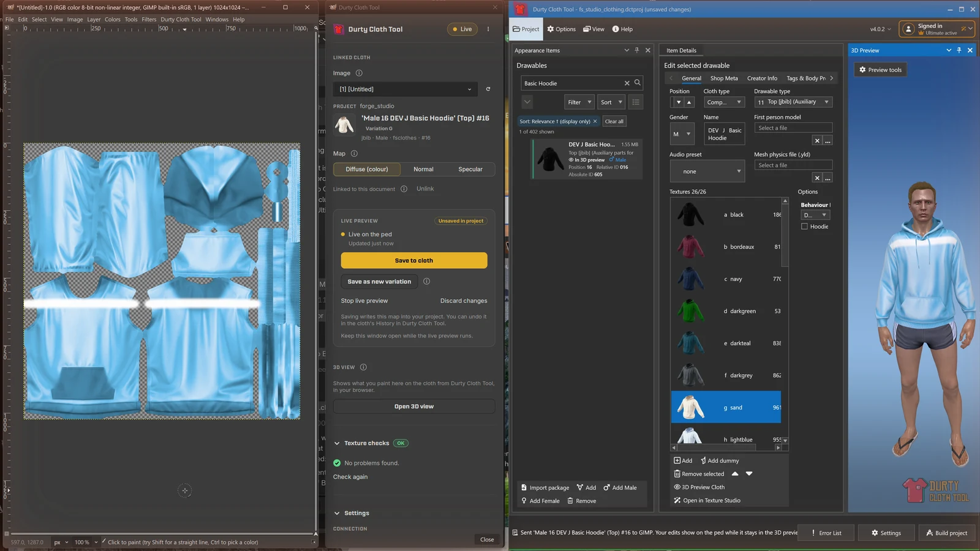Open the Sort dropdown in Drawables

point(611,102)
